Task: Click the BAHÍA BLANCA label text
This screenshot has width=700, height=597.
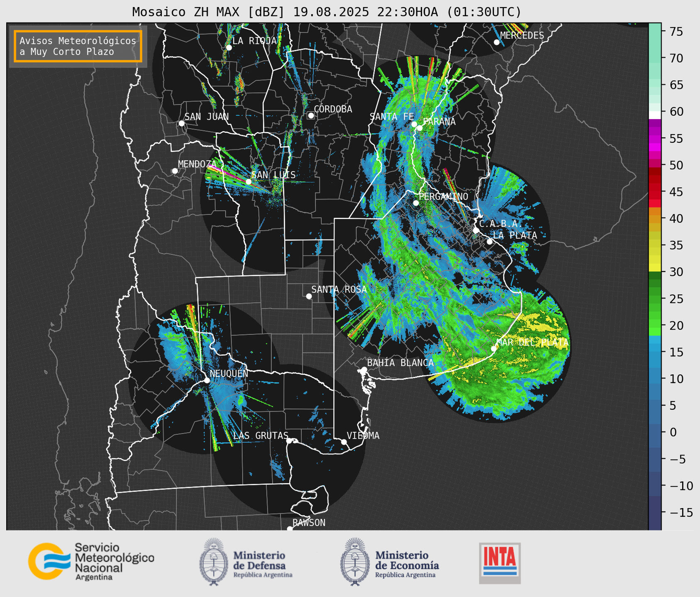Action: click(x=400, y=363)
